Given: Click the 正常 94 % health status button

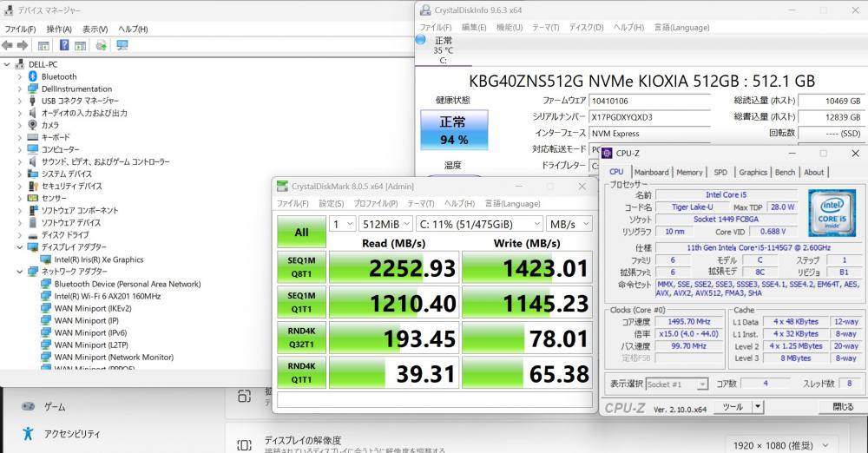Looking at the screenshot, I should (x=454, y=130).
